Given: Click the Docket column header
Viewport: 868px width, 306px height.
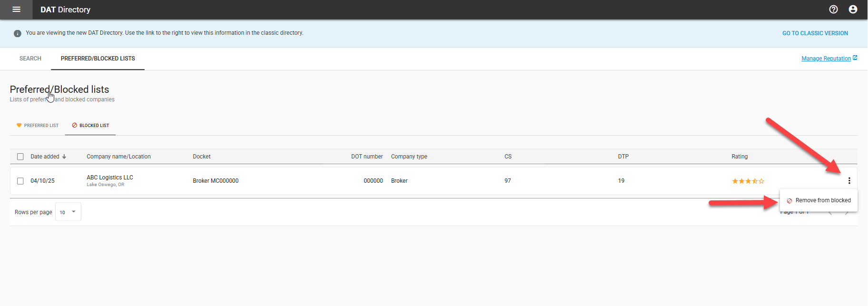Looking at the screenshot, I should point(202,157).
